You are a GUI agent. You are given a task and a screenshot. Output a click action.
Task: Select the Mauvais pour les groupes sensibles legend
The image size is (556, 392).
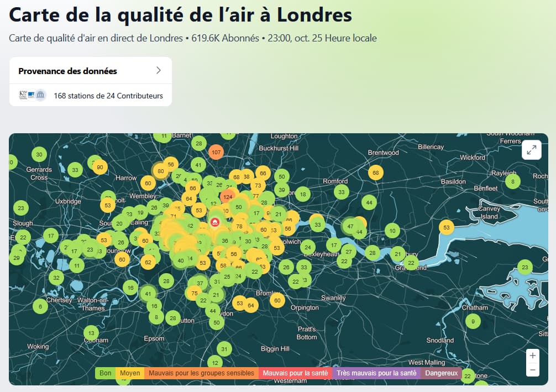tap(201, 373)
